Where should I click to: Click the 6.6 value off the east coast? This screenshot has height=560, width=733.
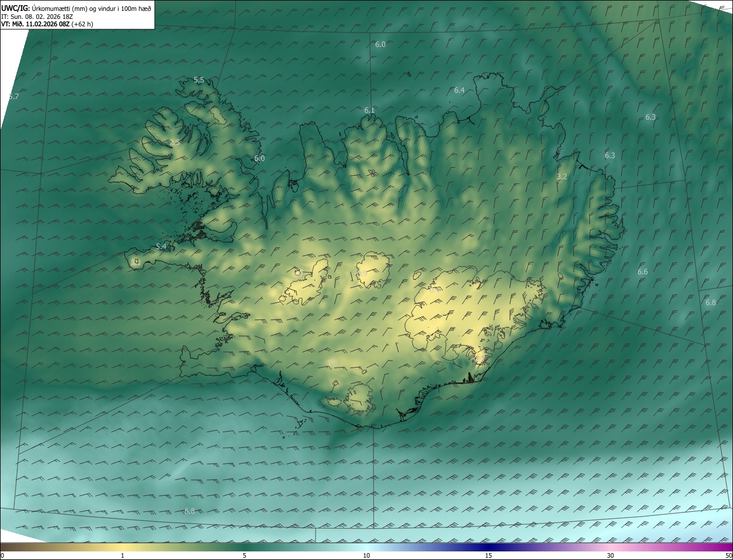[x=643, y=272]
